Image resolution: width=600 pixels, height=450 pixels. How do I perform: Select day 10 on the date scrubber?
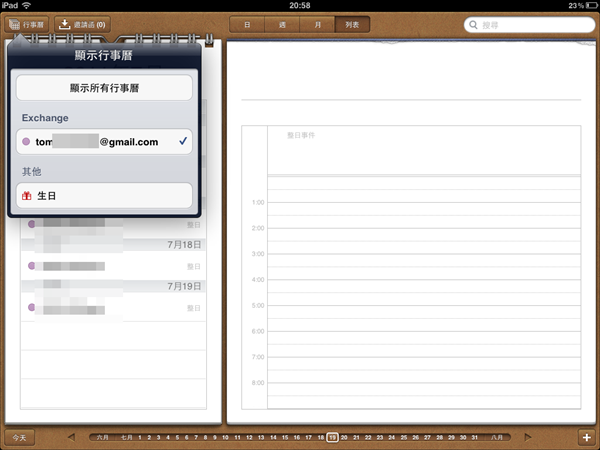(225, 437)
